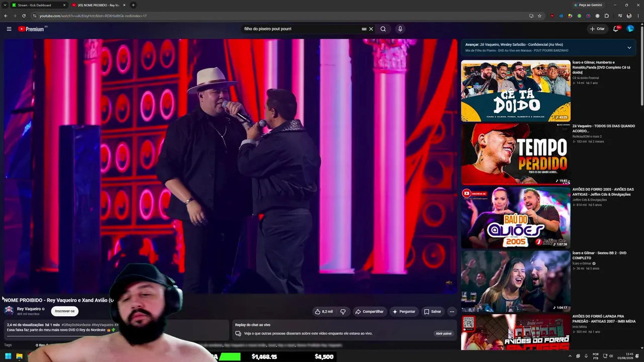Open Ícaro e Gilmar Sextou BB 2 thumbnail
Viewport: 644px width, 362px height.
pyautogui.click(x=516, y=281)
